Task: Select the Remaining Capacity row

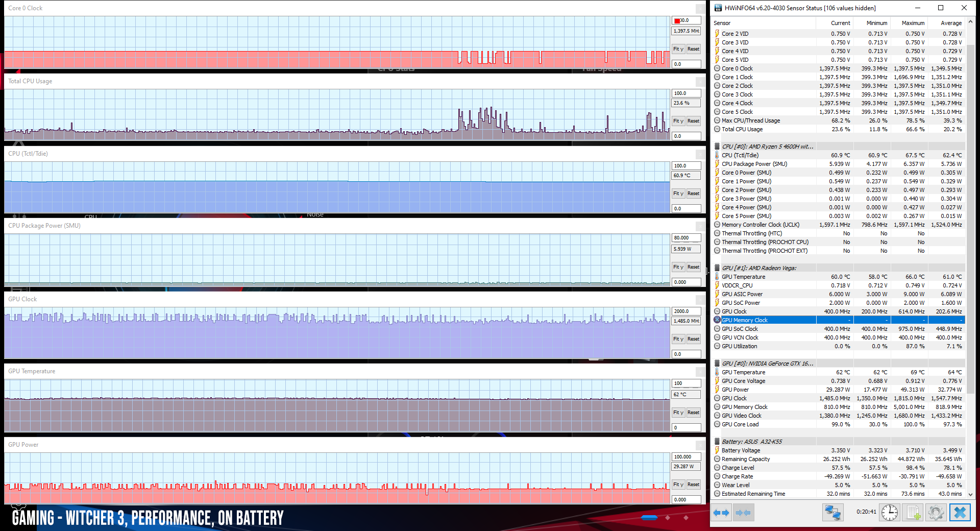Action: click(839, 459)
